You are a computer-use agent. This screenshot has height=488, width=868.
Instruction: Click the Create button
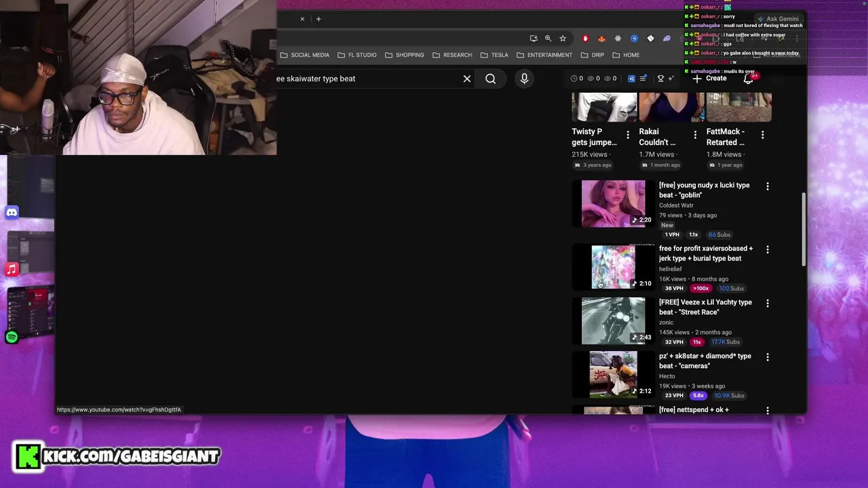click(x=709, y=79)
